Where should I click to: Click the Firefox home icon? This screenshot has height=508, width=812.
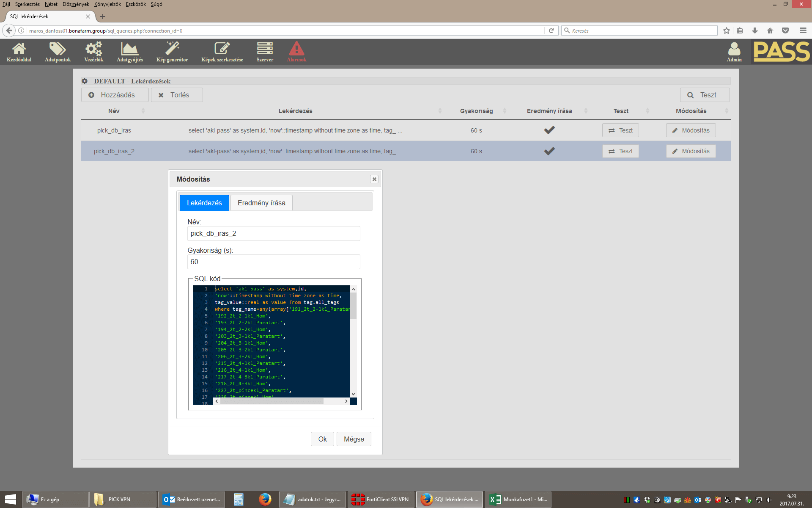pyautogui.click(x=770, y=30)
